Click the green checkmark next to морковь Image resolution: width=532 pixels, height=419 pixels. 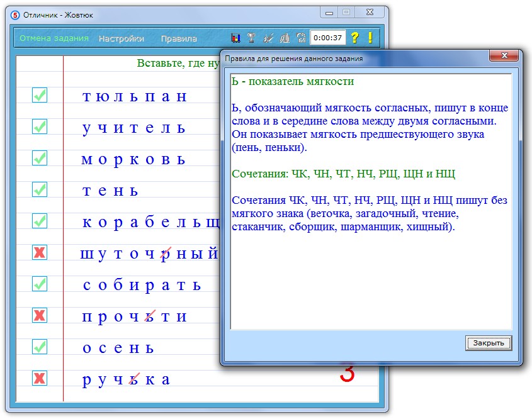[x=40, y=158]
